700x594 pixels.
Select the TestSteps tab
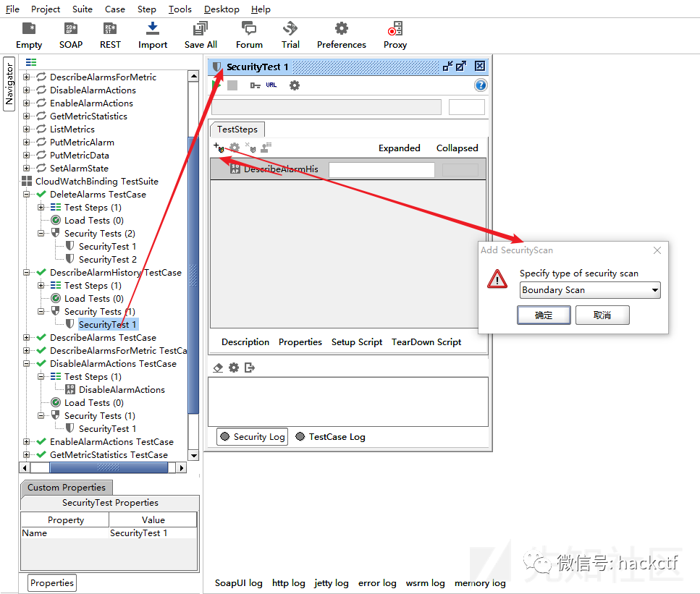pyautogui.click(x=237, y=130)
